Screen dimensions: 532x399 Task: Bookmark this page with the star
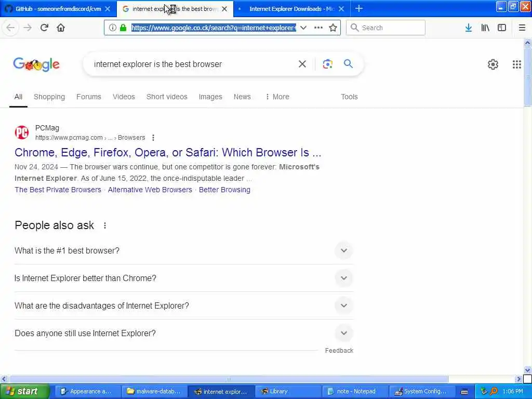333,28
